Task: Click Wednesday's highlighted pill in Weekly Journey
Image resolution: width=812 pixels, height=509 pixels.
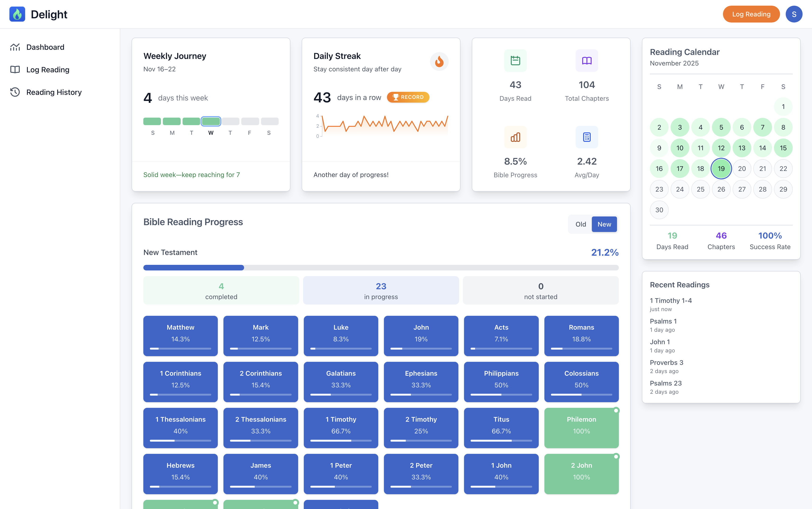Action: click(x=211, y=121)
